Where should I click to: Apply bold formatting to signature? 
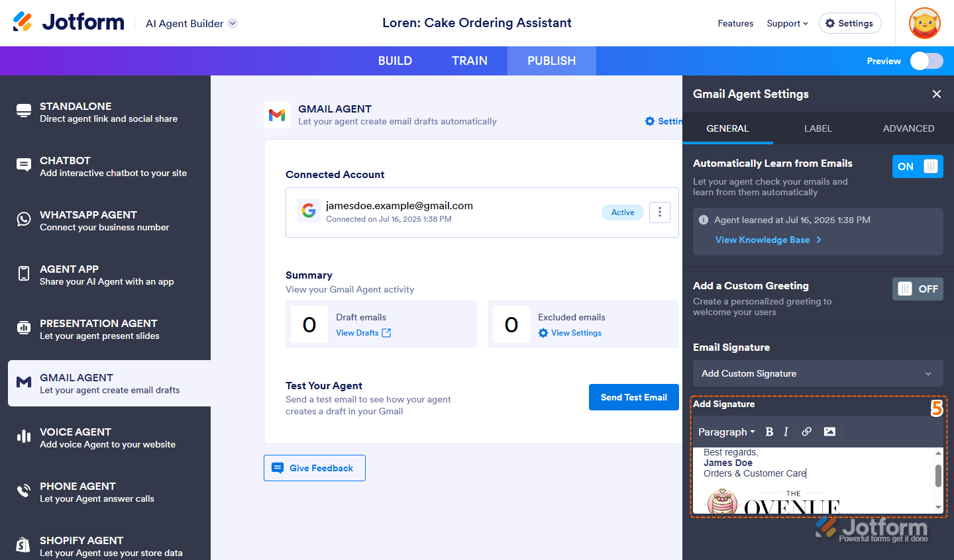(769, 432)
